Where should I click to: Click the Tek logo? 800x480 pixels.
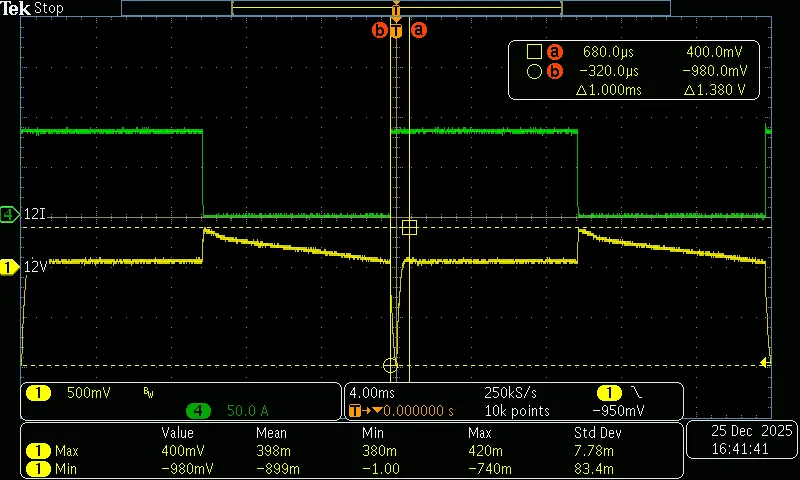(15, 8)
